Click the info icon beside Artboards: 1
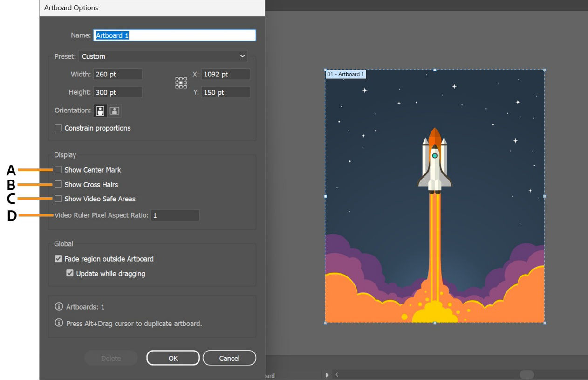This screenshot has height=380, width=588. click(59, 307)
